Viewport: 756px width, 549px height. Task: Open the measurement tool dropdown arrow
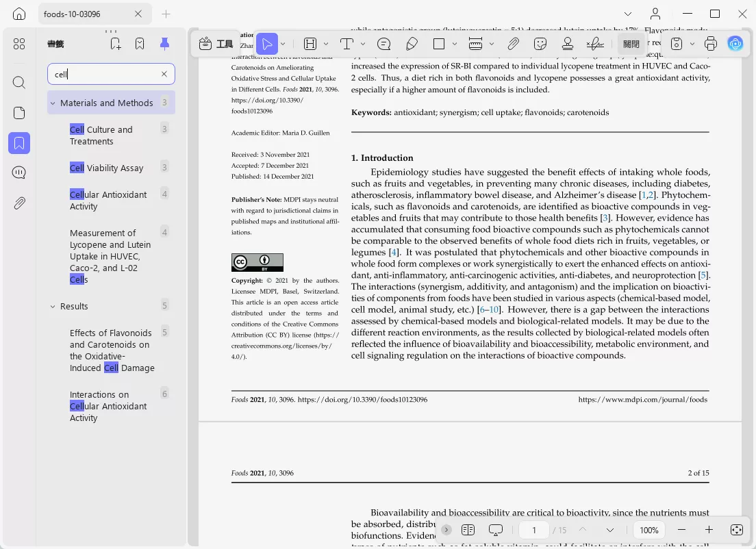492,44
